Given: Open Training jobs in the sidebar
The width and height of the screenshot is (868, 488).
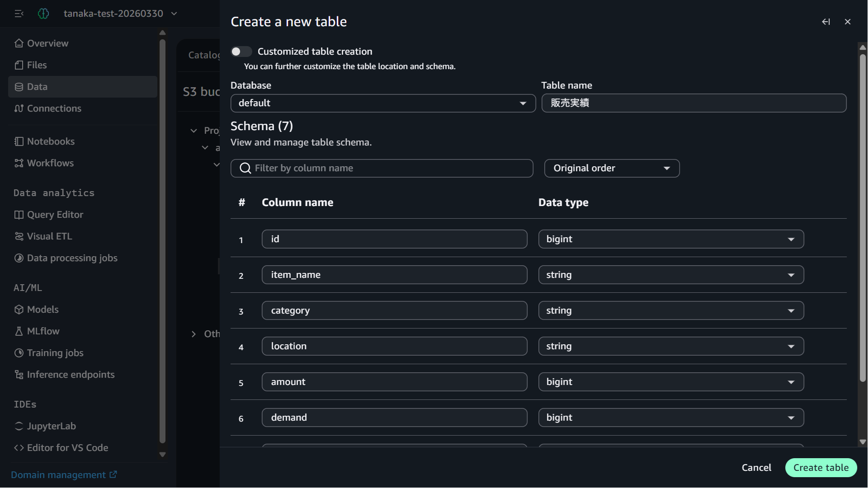Looking at the screenshot, I should click(x=83, y=353).
